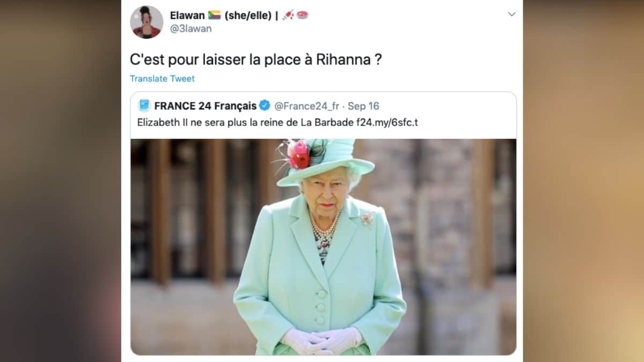Expand the tweet options chevron menu
Screen dimensions: 644x362
coord(511,15)
